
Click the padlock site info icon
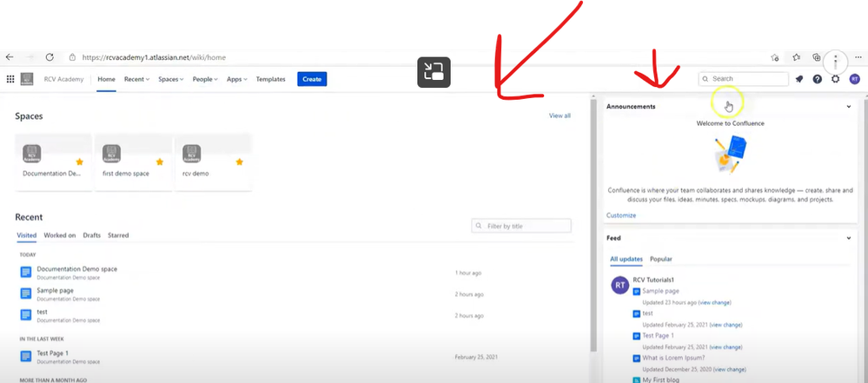point(72,57)
